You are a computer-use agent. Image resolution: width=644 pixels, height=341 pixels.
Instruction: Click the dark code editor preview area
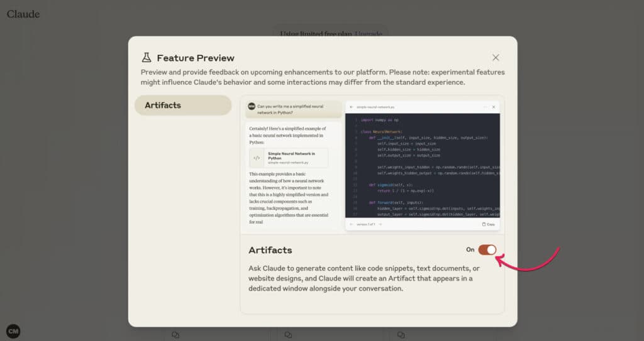click(x=423, y=166)
